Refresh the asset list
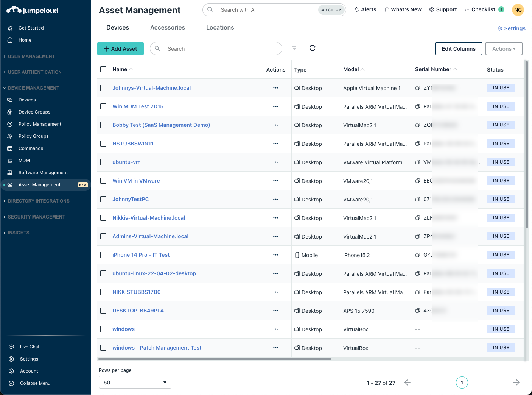Image resolution: width=532 pixels, height=395 pixels. click(x=312, y=48)
